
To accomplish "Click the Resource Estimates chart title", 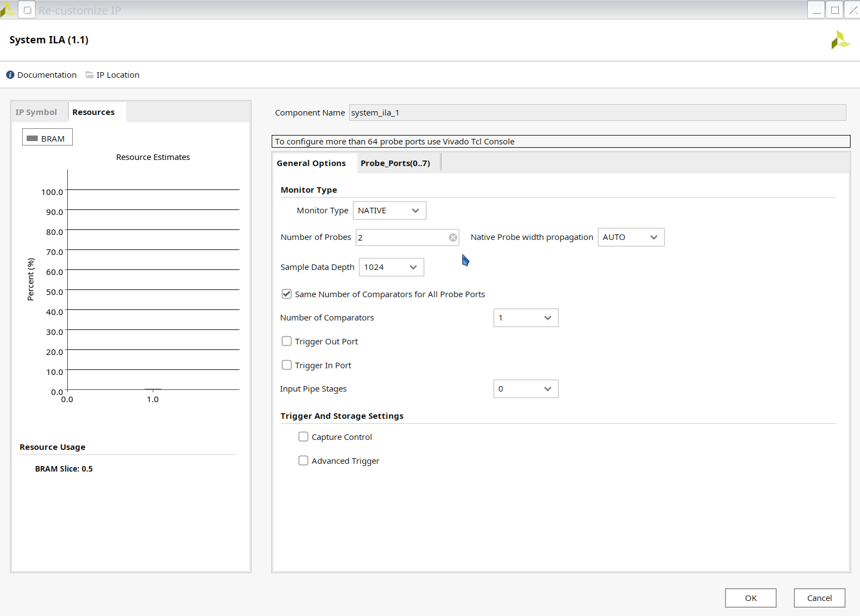I will tap(153, 157).
